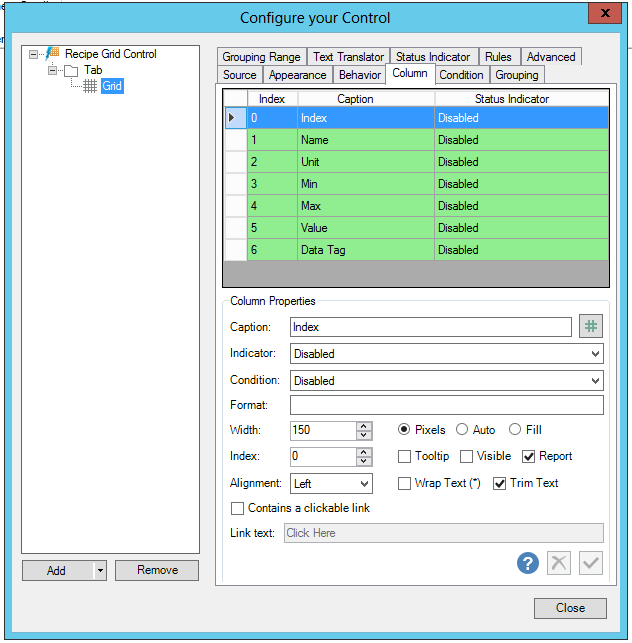Select the Recipe Grid Control root node
This screenshot has height=643, width=632.
tap(110, 54)
